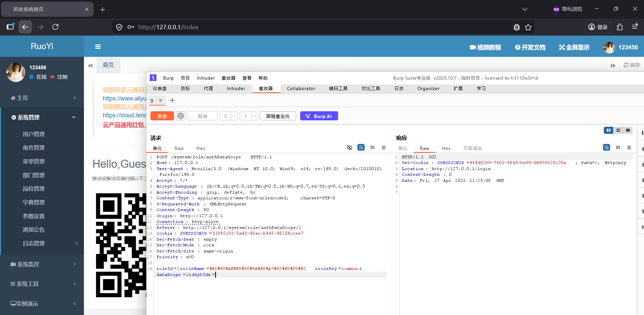Image resolution: width=644 pixels, height=315 pixels.
Task: Open Burp AI
Action: [x=319, y=116]
